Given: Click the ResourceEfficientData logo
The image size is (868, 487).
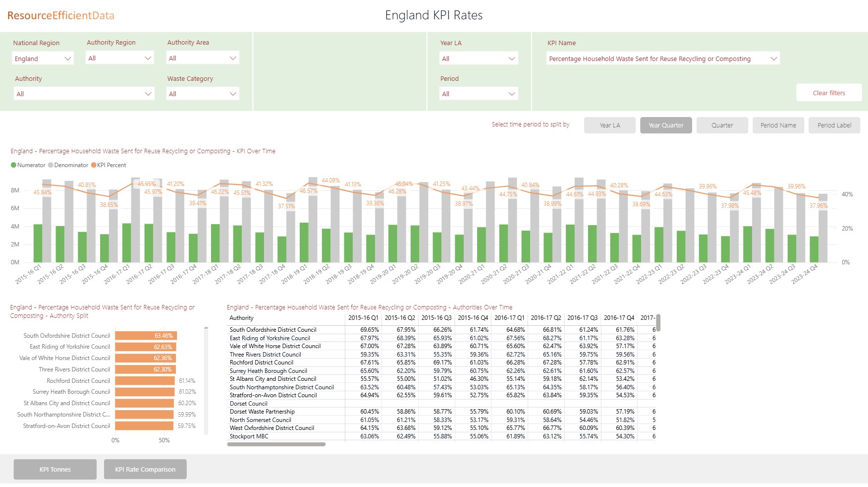Looking at the screenshot, I should 60,15.
